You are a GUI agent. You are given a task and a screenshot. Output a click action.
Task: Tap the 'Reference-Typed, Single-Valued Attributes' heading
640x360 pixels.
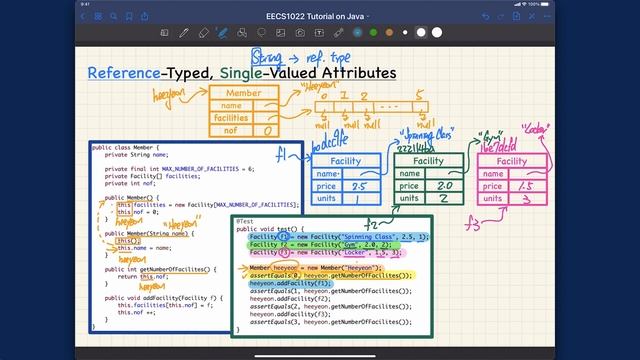click(242, 73)
